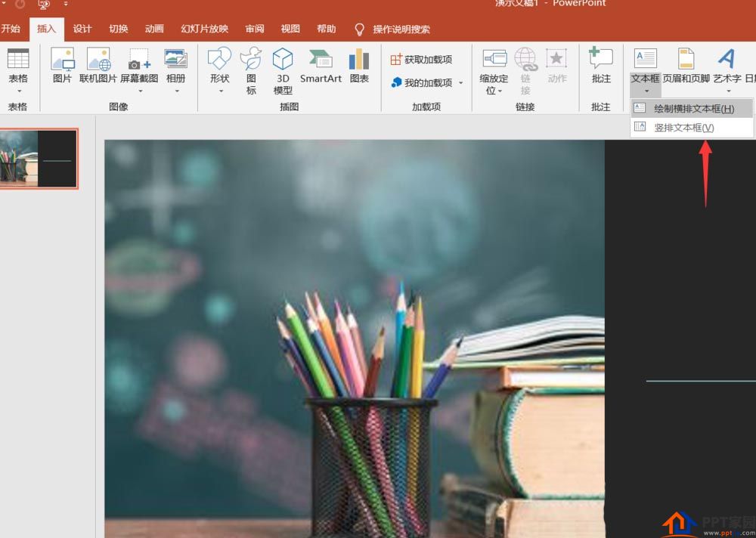
Task: Click the Tell Me search field (操作说明搜索)
Action: tap(401, 29)
